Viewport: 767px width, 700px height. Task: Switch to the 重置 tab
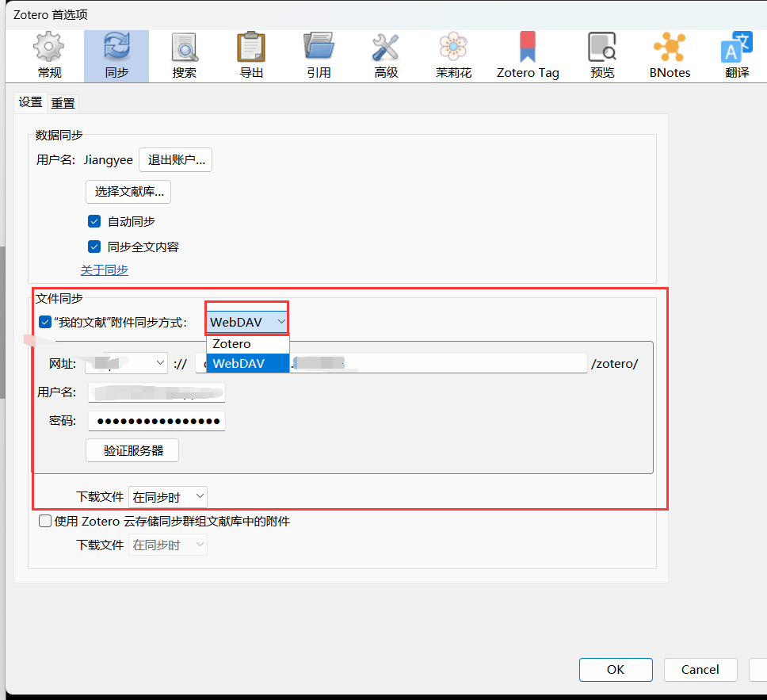click(x=63, y=103)
